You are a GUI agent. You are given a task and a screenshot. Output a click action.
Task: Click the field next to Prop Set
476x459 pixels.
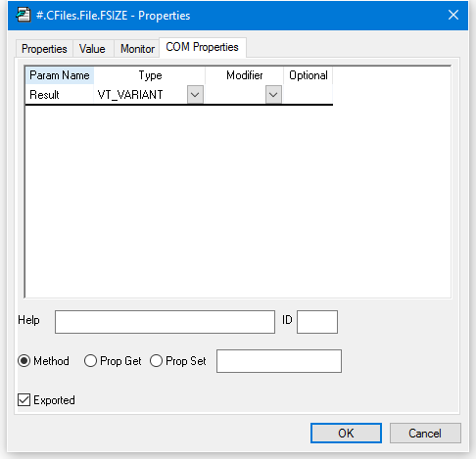pos(279,361)
